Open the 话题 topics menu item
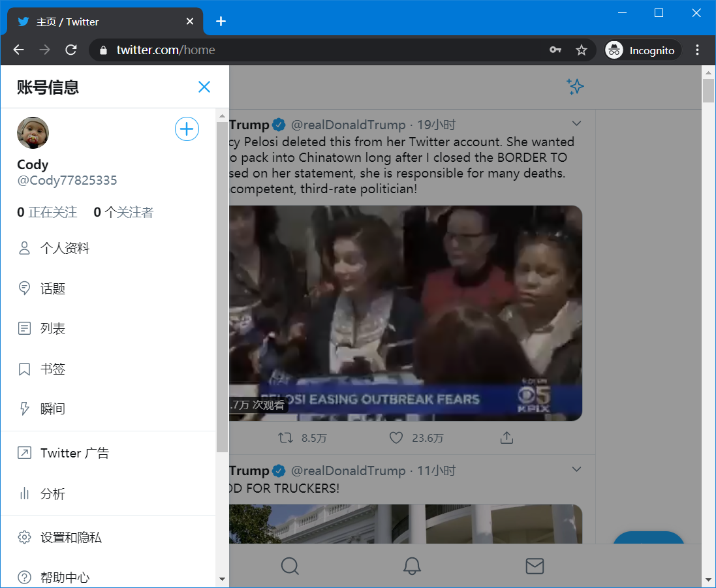Screen dimensions: 716x588 [x=108, y=288]
